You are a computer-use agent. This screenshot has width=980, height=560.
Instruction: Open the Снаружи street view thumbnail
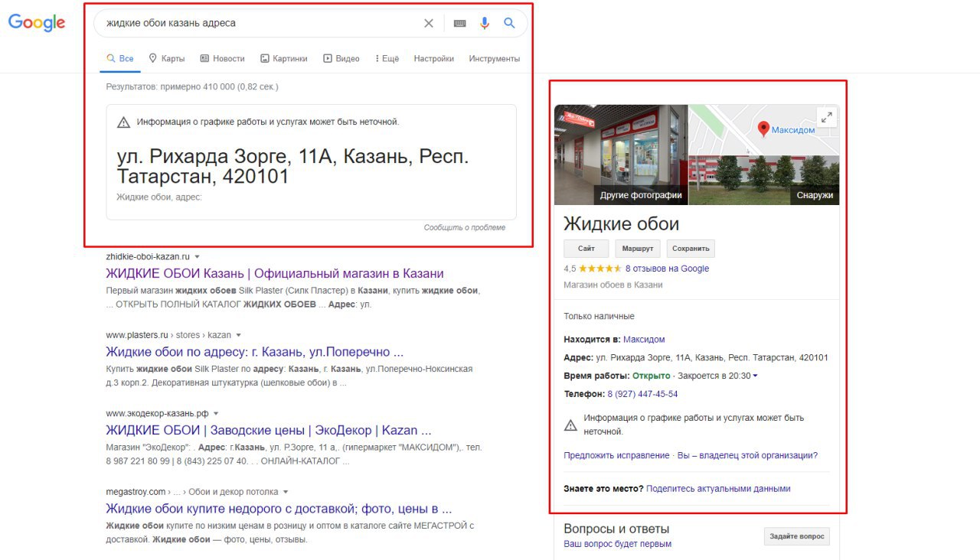764,180
